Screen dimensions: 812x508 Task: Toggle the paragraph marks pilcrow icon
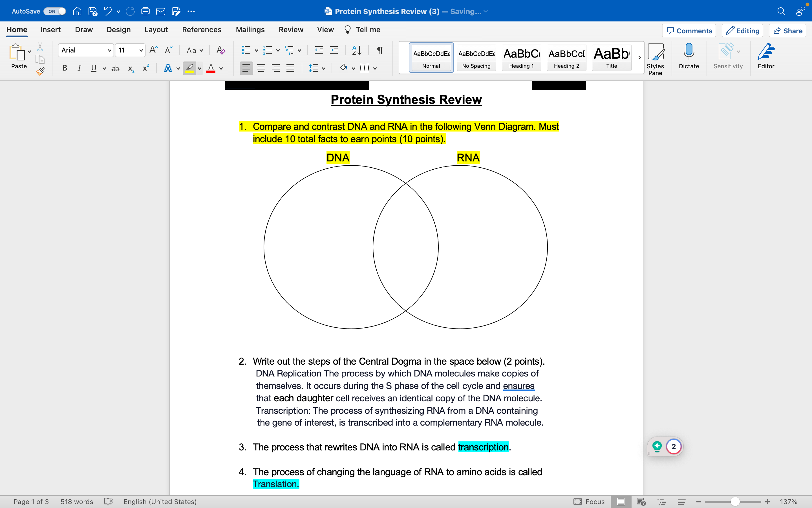(x=380, y=51)
